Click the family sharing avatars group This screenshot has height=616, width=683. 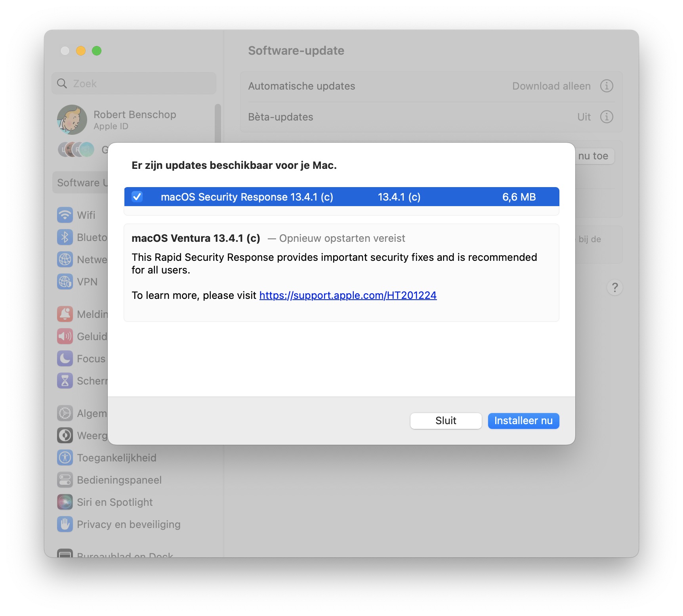pos(76,150)
